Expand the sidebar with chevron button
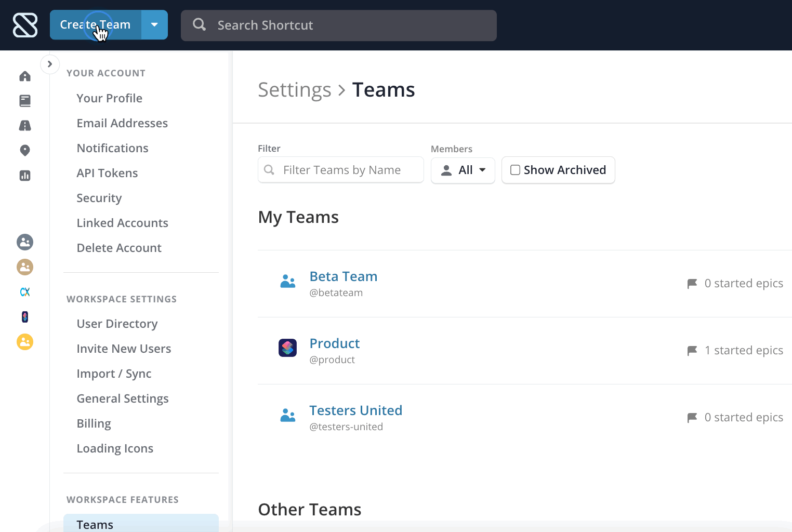 point(50,64)
